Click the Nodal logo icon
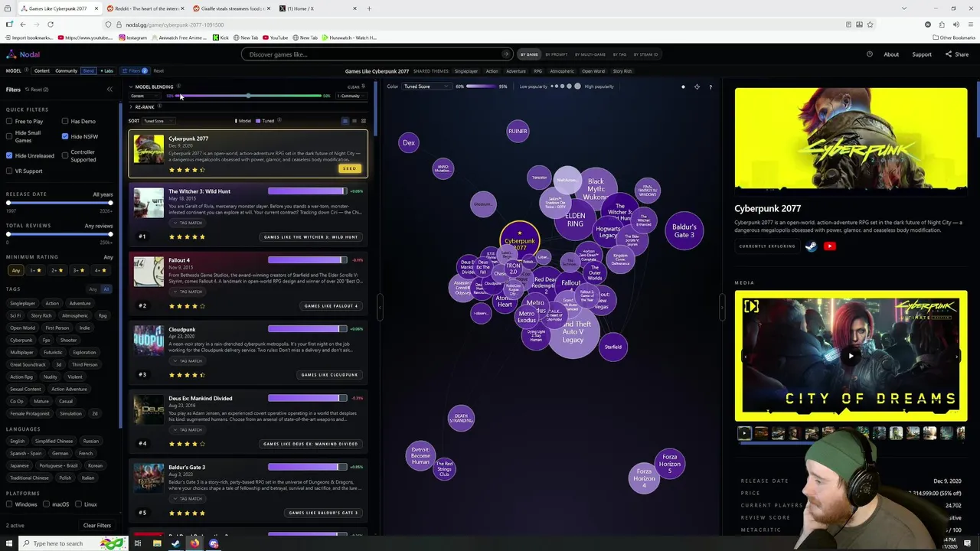This screenshot has height=551, width=980. pyautogui.click(x=11, y=54)
